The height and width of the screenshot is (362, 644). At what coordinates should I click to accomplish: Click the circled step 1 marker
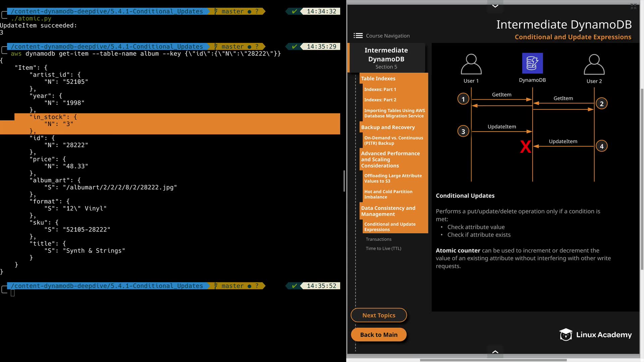click(x=463, y=99)
